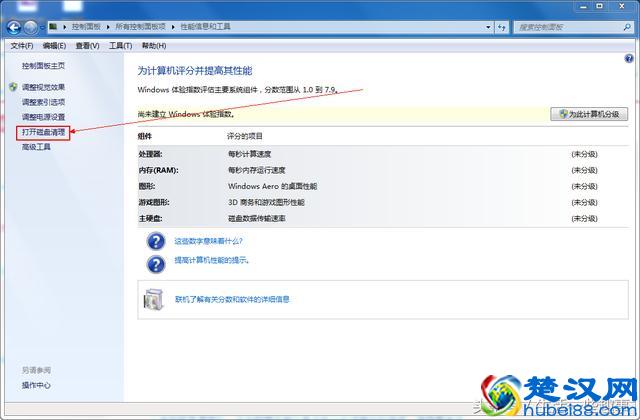The width and height of the screenshot is (640, 420).
Task: Open 调整视觉效果 link
Action: click(x=43, y=87)
